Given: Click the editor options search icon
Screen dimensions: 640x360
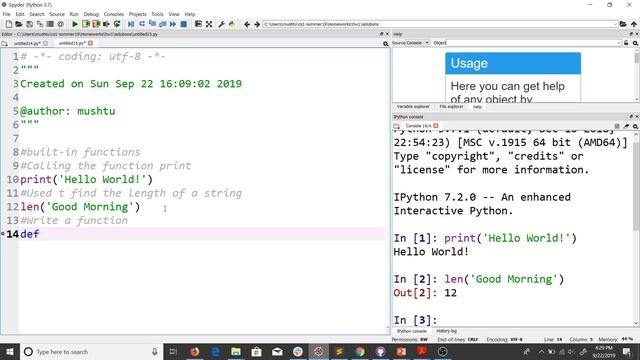Looking at the screenshot, I should (386, 44).
